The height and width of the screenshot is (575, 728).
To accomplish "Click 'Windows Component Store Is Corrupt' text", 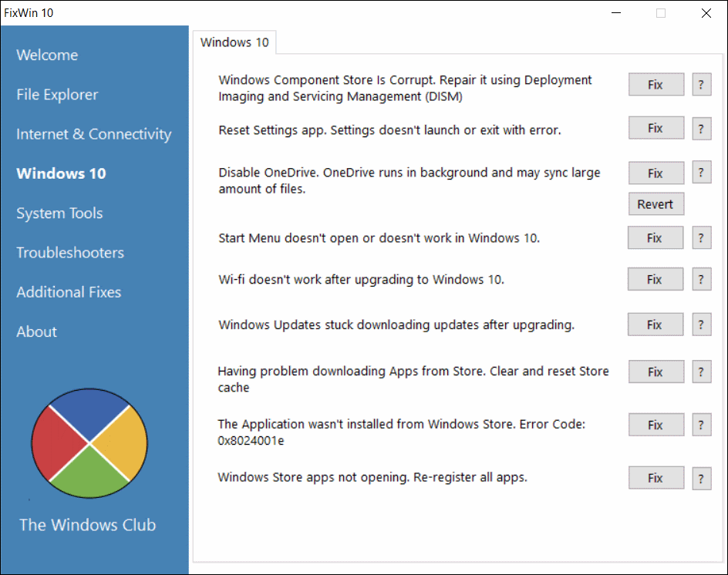I will click(406, 88).
